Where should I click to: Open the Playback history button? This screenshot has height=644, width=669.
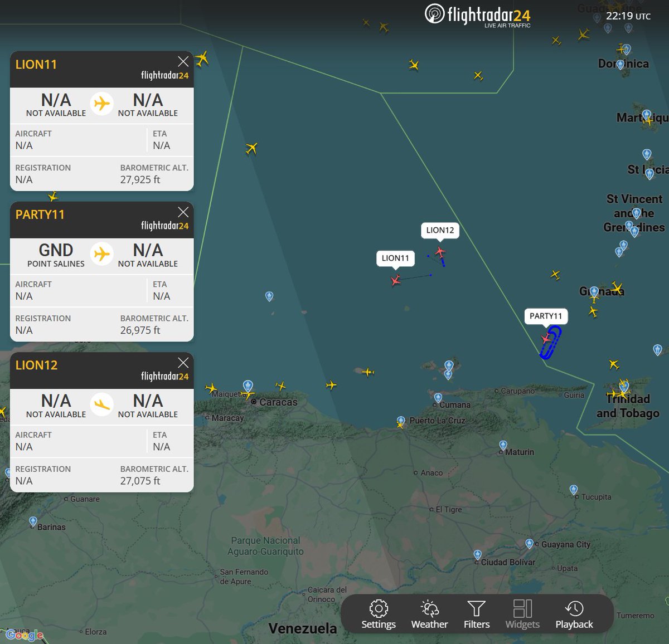(x=574, y=614)
